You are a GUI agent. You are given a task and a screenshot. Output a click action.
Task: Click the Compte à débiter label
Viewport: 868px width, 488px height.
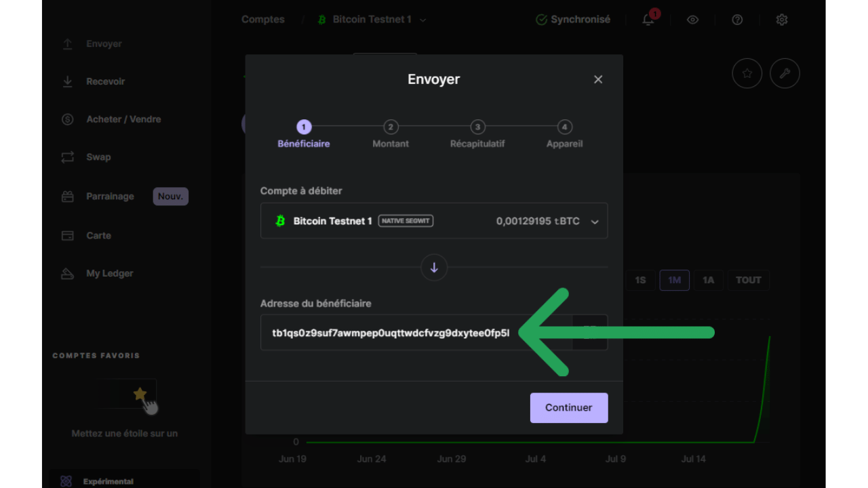point(301,191)
